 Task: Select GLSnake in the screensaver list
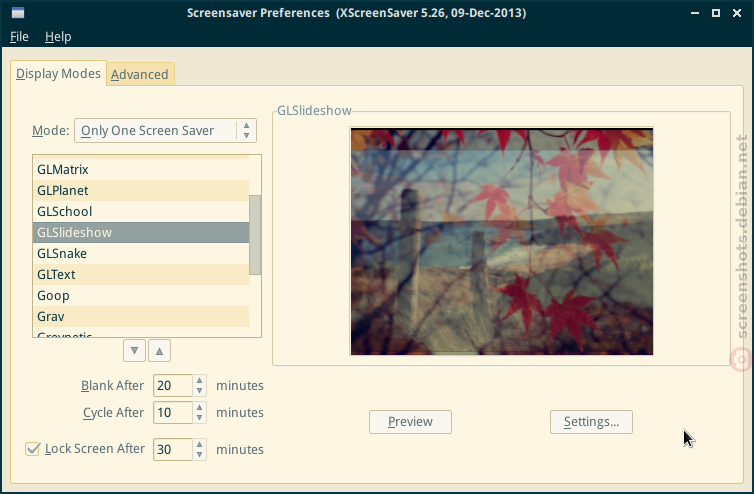tap(140, 253)
